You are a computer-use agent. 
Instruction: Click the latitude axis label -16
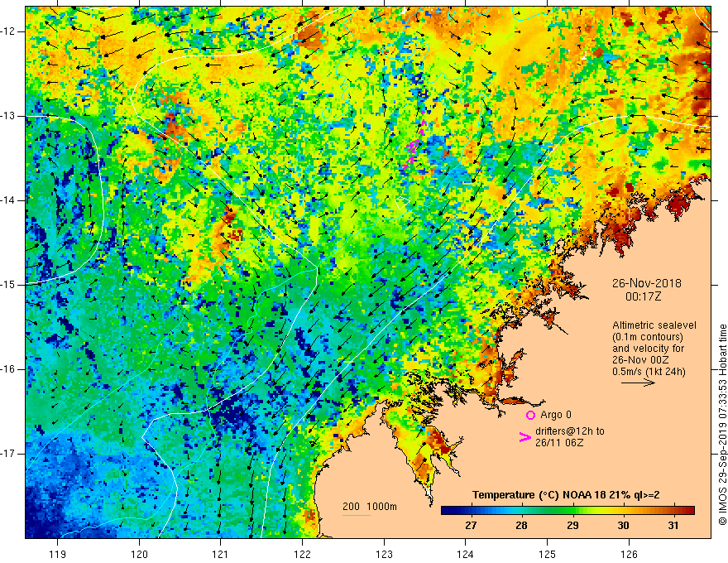pyautogui.click(x=8, y=369)
